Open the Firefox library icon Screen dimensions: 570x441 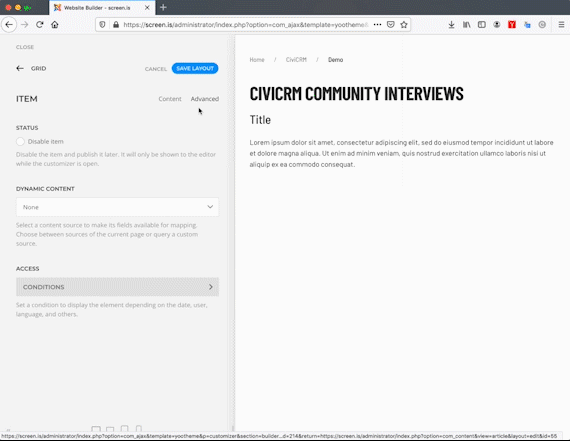467,25
